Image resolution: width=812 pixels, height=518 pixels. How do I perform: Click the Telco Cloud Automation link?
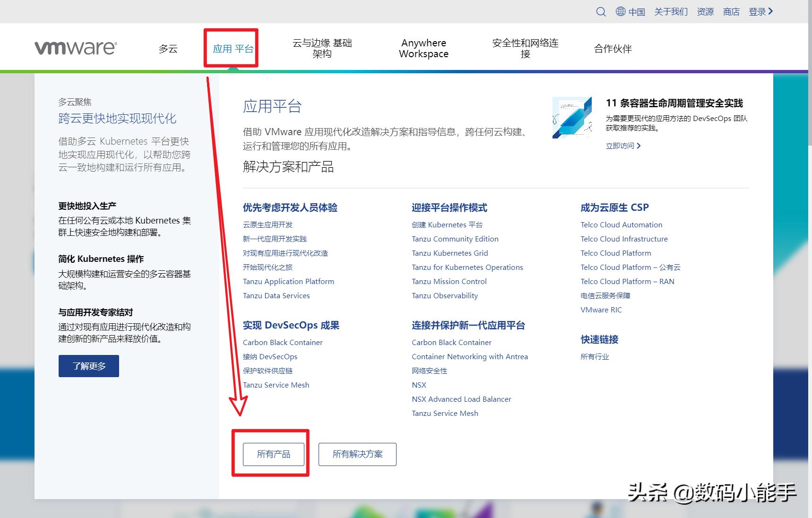(x=621, y=224)
